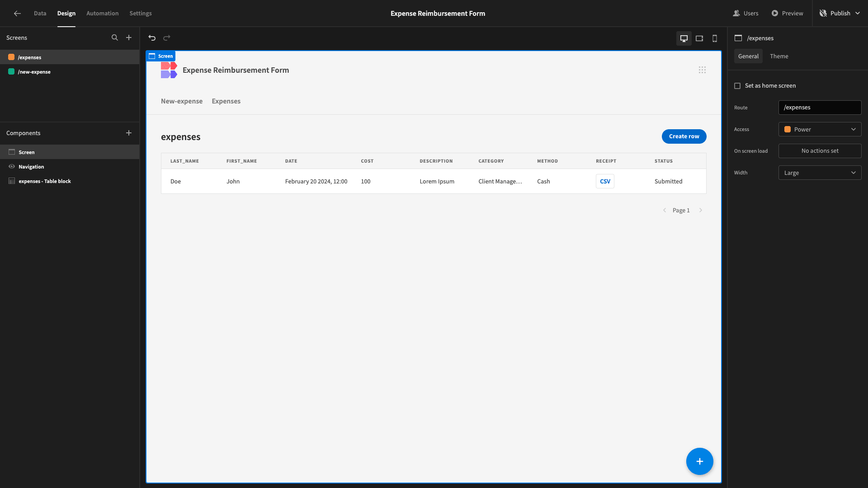Switch to mobile preview icon
868x488 pixels.
coord(715,38)
